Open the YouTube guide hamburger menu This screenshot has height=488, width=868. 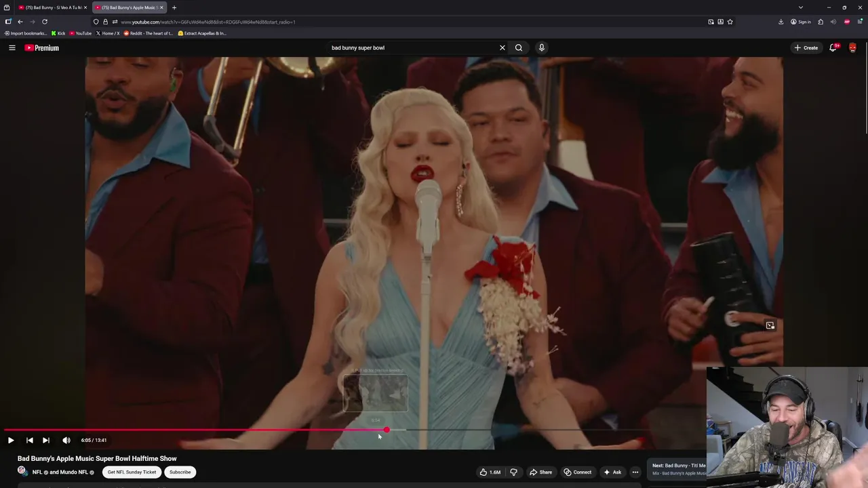point(12,47)
